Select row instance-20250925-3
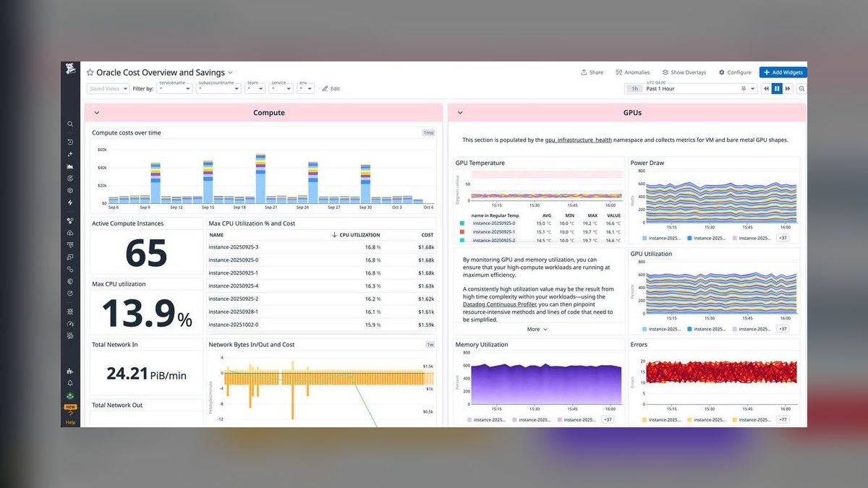This screenshot has width=868, height=488. tap(321, 247)
